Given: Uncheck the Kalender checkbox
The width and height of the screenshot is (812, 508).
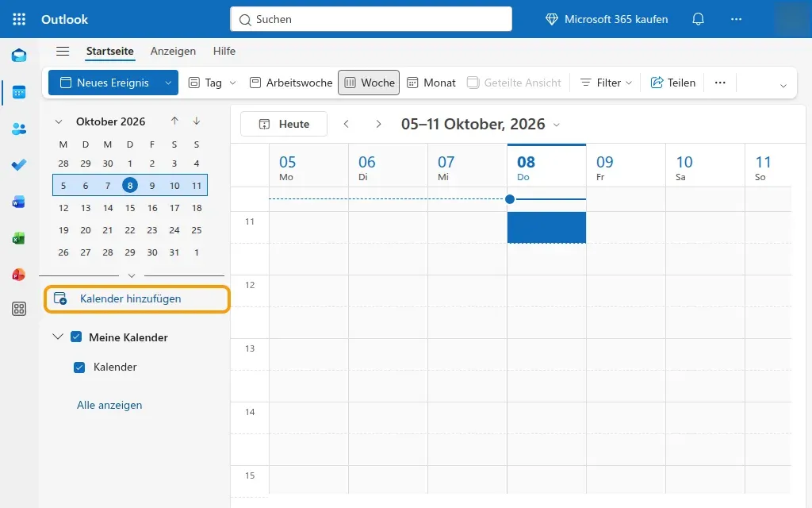Looking at the screenshot, I should 79,368.
